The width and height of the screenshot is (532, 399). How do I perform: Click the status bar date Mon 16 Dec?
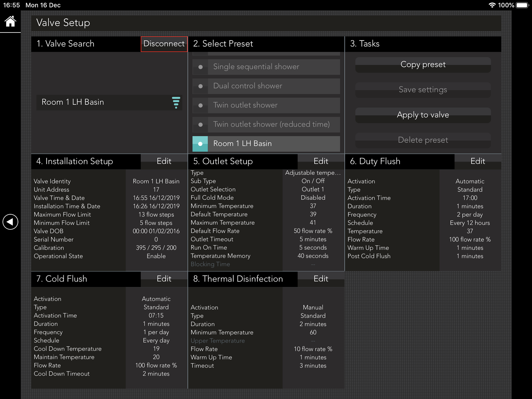tap(43, 5)
